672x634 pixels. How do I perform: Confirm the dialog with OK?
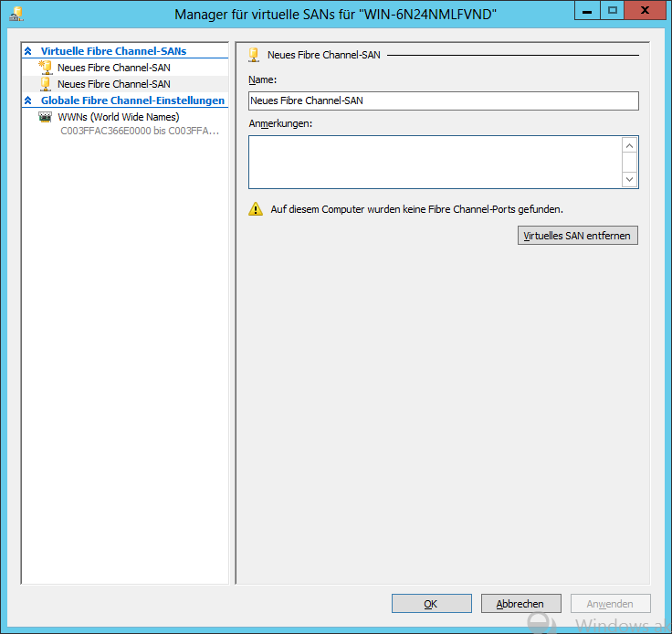[x=431, y=604]
